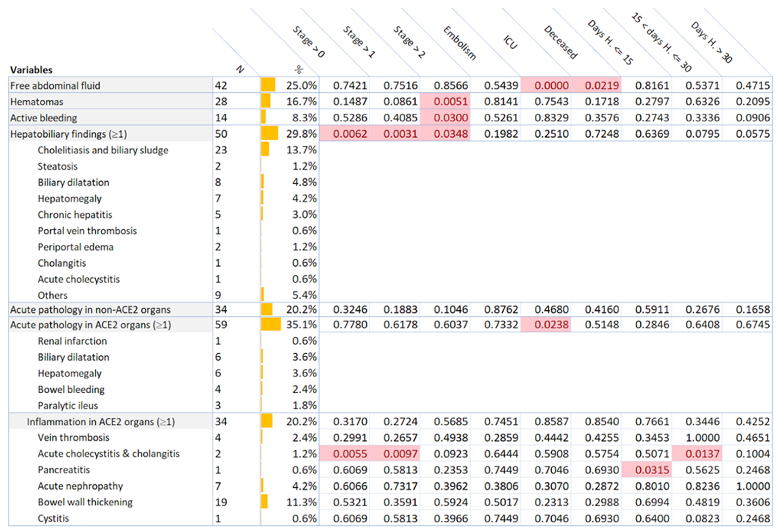Select the Acute pathology in ACE2 organs row
777x532 pixels.
(90, 325)
